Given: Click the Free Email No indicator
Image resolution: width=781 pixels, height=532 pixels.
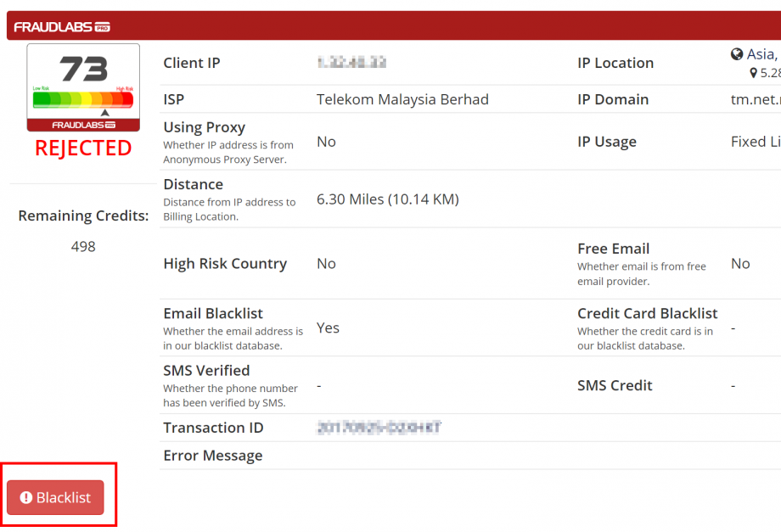Looking at the screenshot, I should pos(739,263).
